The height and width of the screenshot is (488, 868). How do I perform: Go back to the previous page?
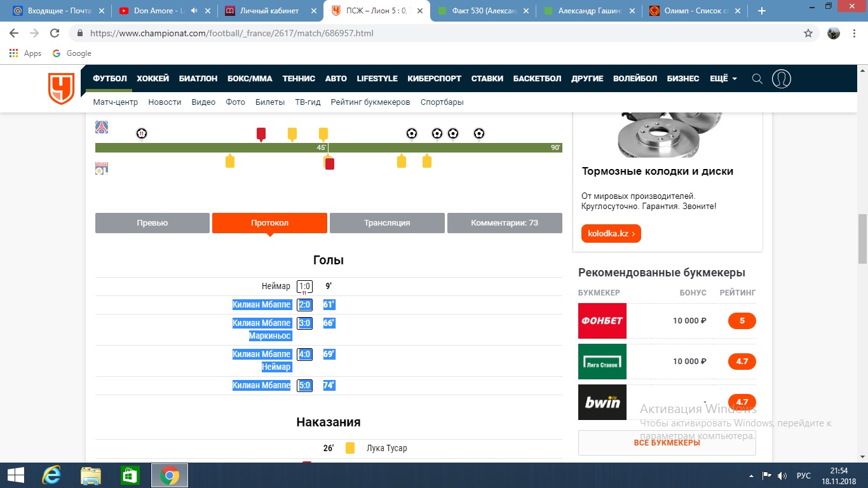[x=14, y=33]
